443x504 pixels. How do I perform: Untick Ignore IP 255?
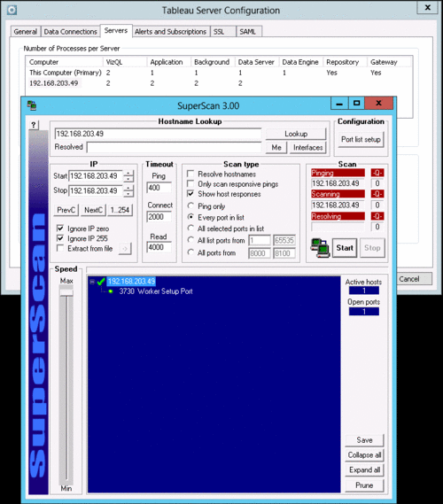tap(60, 238)
